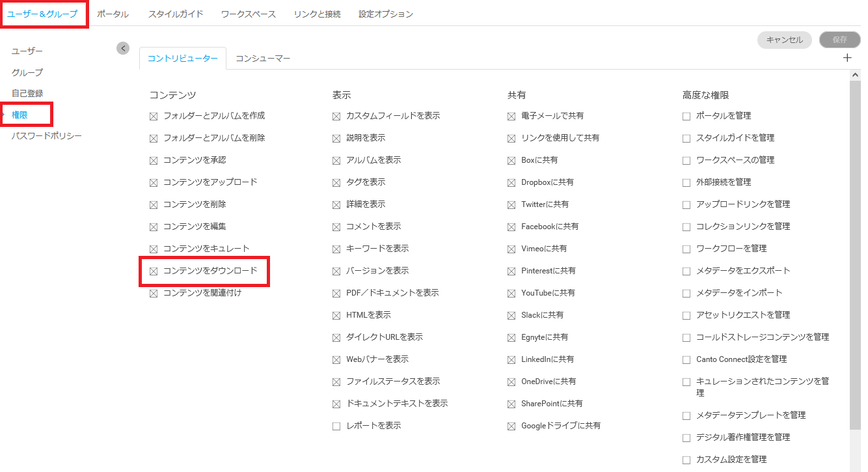Image resolution: width=868 pixels, height=472 pixels.
Task: Toggle カスタムフィールドを表示 checkbox
Action: click(x=336, y=116)
